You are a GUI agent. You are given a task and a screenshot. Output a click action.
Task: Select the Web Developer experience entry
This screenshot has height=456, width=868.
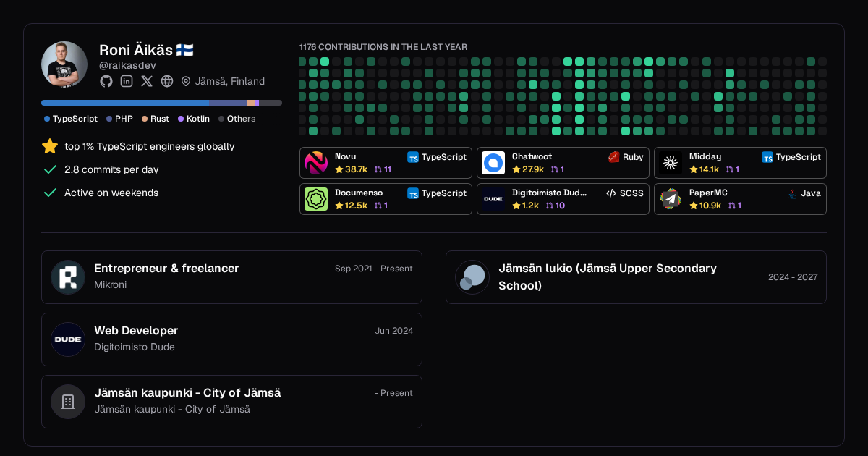231,339
